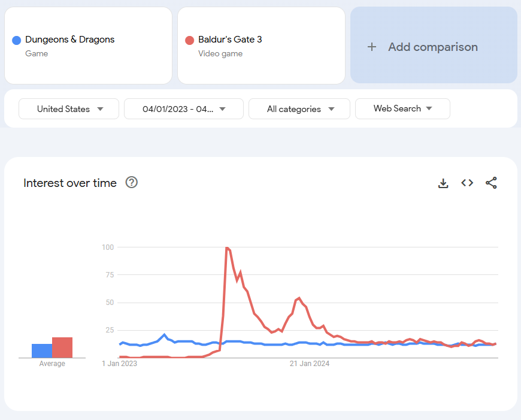Open the date range dropdown
The image size is (521, 420).
point(183,109)
